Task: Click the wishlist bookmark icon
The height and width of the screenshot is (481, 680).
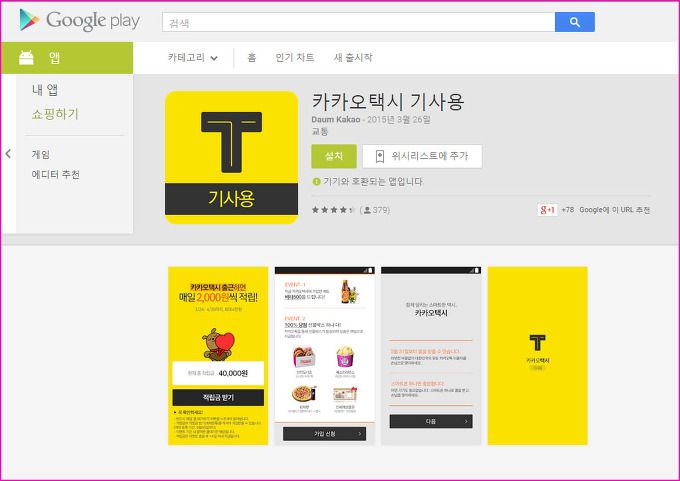Action: point(380,156)
